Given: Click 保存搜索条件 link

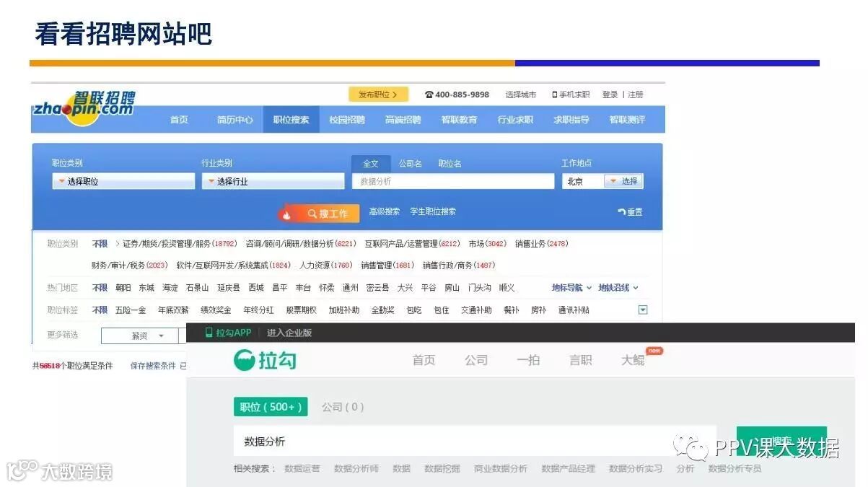Looking at the screenshot, I should tap(153, 366).
